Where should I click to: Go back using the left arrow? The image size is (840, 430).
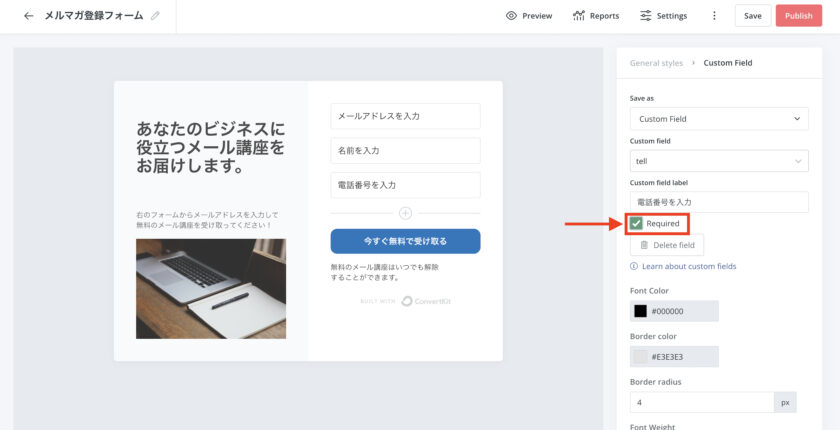point(28,16)
